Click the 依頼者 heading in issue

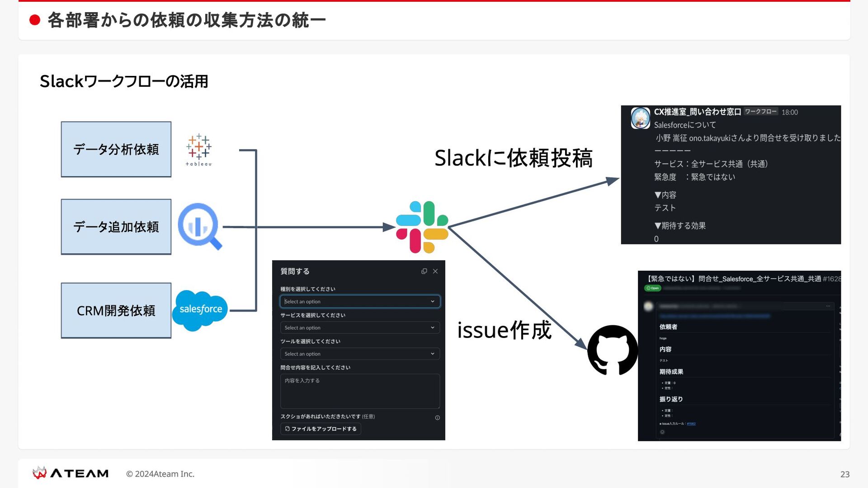[x=668, y=327]
